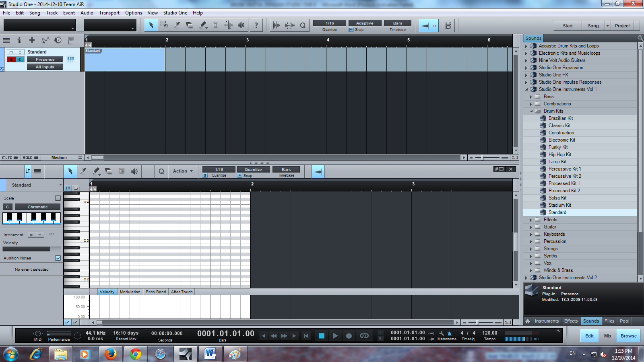Click the browser home icon
This screenshot has height=362, width=644.
point(528,321)
